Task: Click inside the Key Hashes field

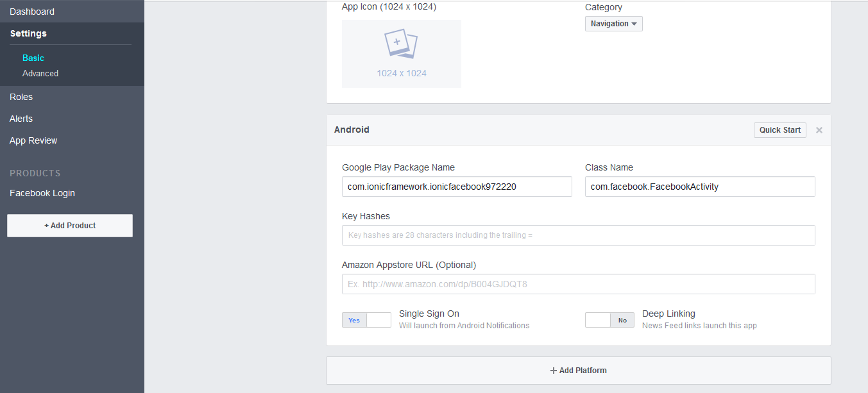Action: tap(577, 235)
